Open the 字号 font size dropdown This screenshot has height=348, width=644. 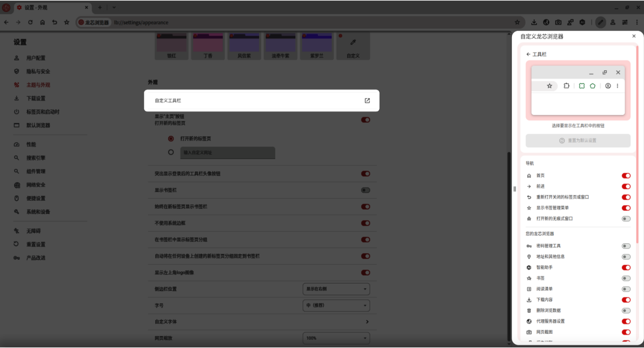[336, 305]
